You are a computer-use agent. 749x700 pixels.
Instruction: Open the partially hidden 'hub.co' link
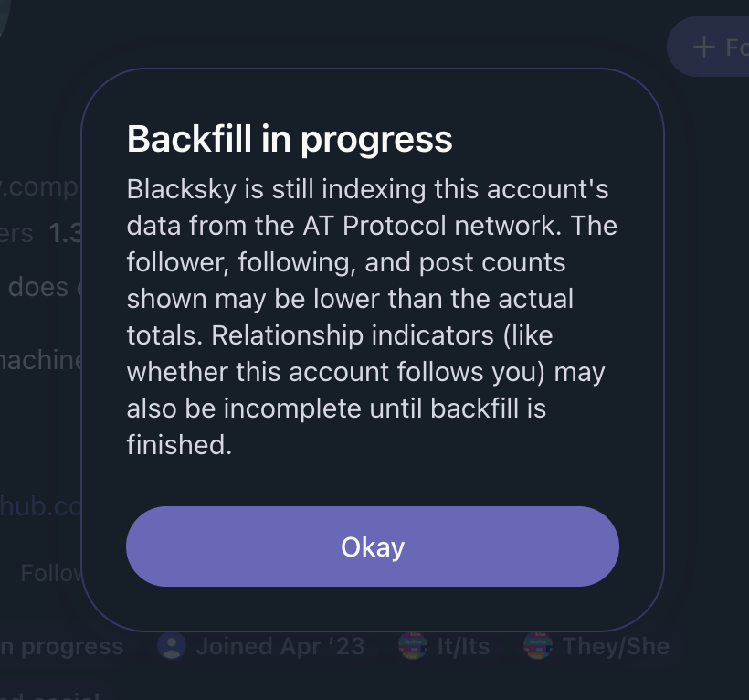click(x=41, y=505)
